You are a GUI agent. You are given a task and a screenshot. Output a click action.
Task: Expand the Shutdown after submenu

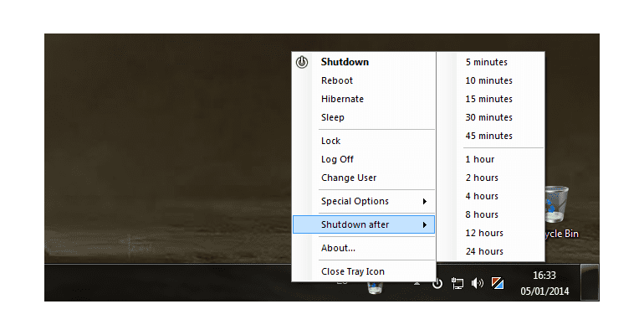pos(364,224)
